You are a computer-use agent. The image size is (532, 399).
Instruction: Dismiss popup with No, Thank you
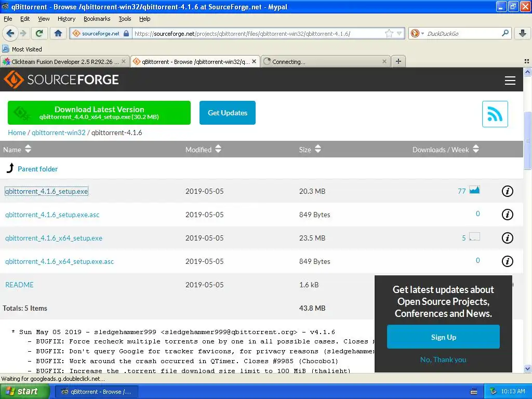click(x=443, y=360)
